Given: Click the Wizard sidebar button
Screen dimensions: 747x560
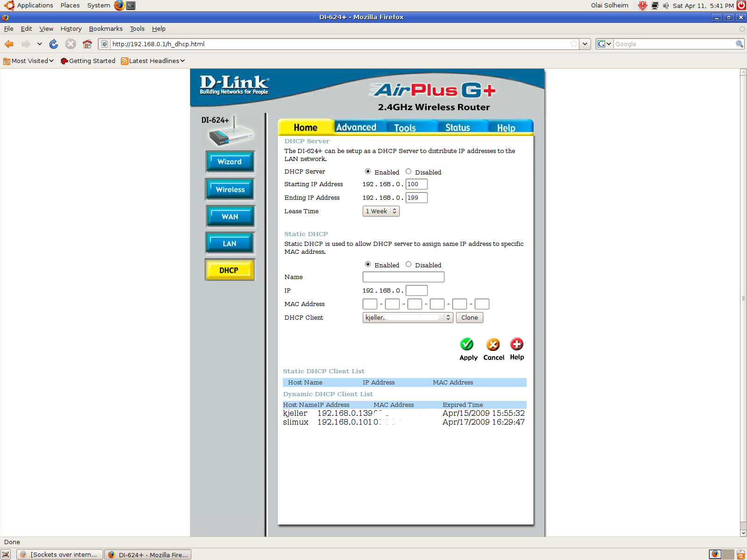Looking at the screenshot, I should click(230, 162).
